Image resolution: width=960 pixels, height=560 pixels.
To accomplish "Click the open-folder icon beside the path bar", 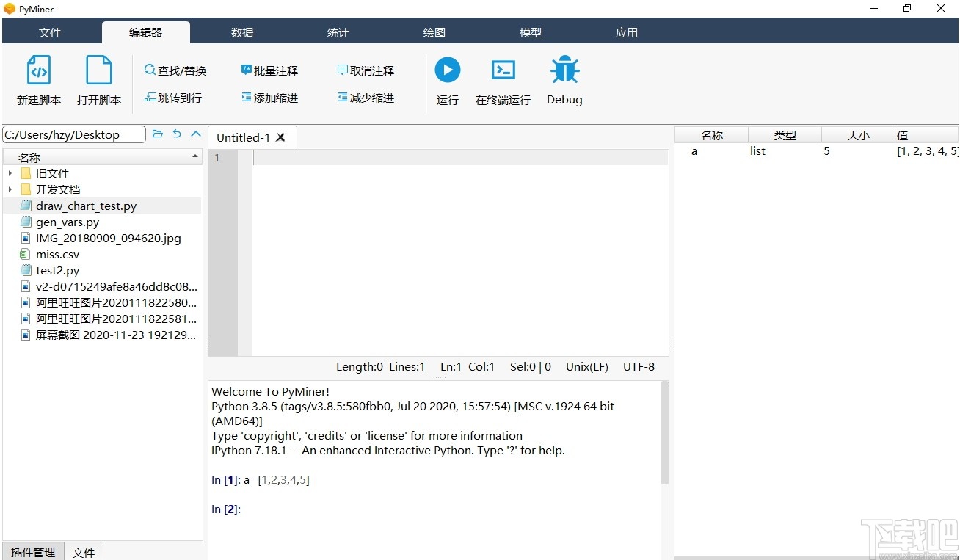I will tap(158, 134).
